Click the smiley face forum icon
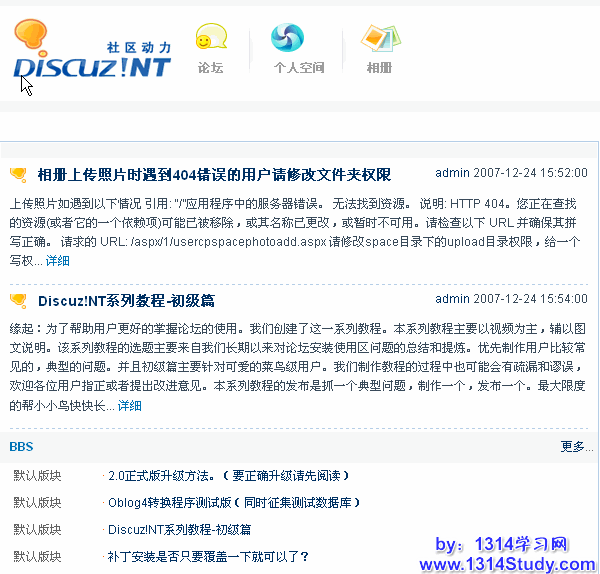 click(x=210, y=39)
